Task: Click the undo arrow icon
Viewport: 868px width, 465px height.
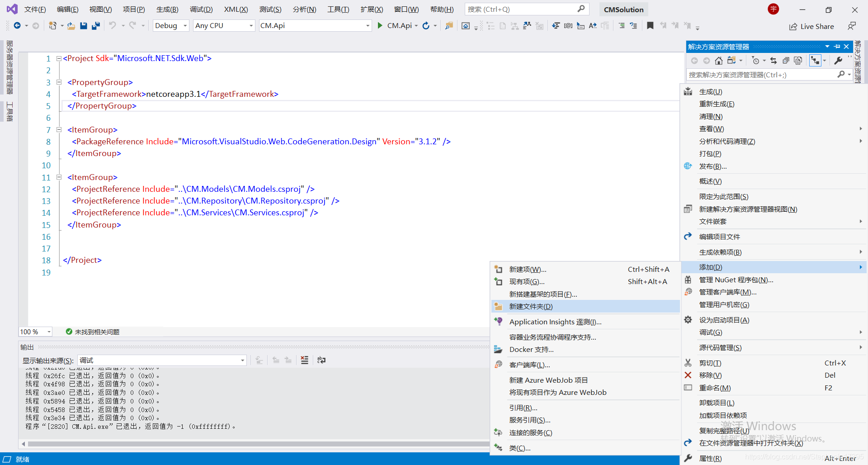Action: pyautogui.click(x=113, y=26)
